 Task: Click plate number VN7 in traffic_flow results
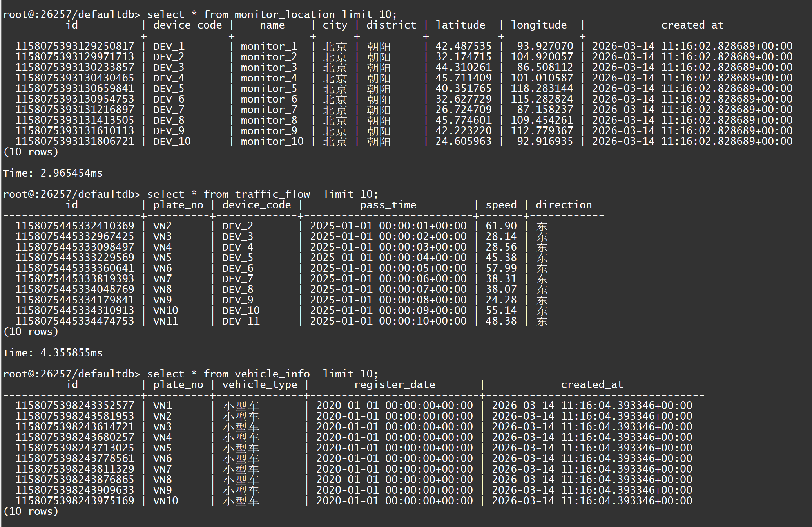point(162,279)
